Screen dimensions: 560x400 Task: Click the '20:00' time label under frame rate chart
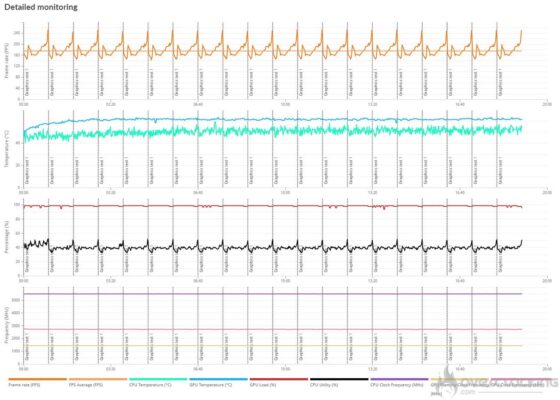[547, 104]
